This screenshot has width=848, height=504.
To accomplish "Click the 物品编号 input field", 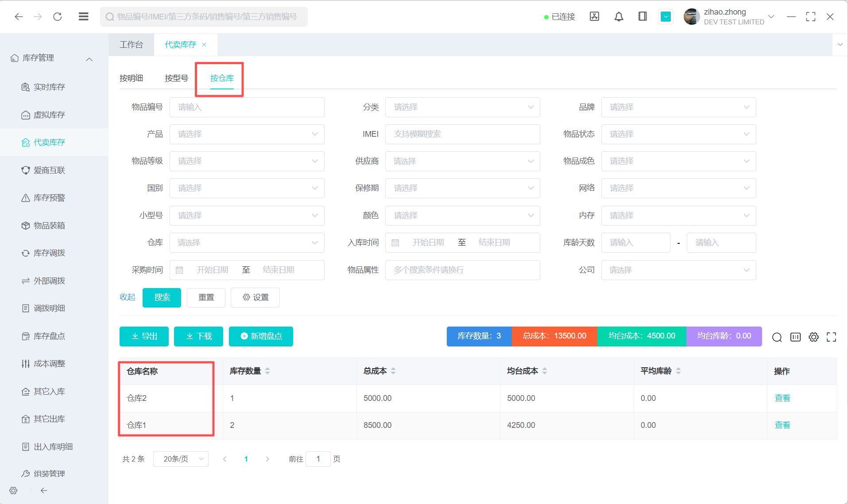I will click(x=247, y=108).
